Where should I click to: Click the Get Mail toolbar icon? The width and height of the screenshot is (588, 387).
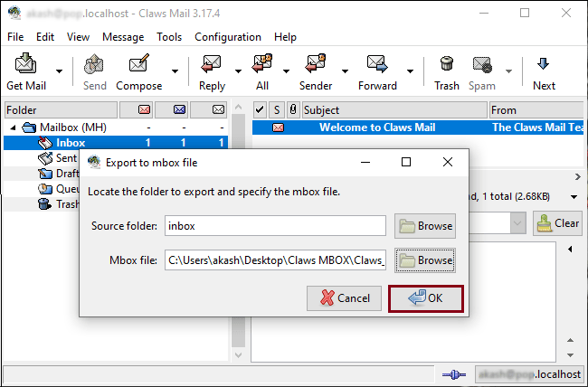click(26, 64)
